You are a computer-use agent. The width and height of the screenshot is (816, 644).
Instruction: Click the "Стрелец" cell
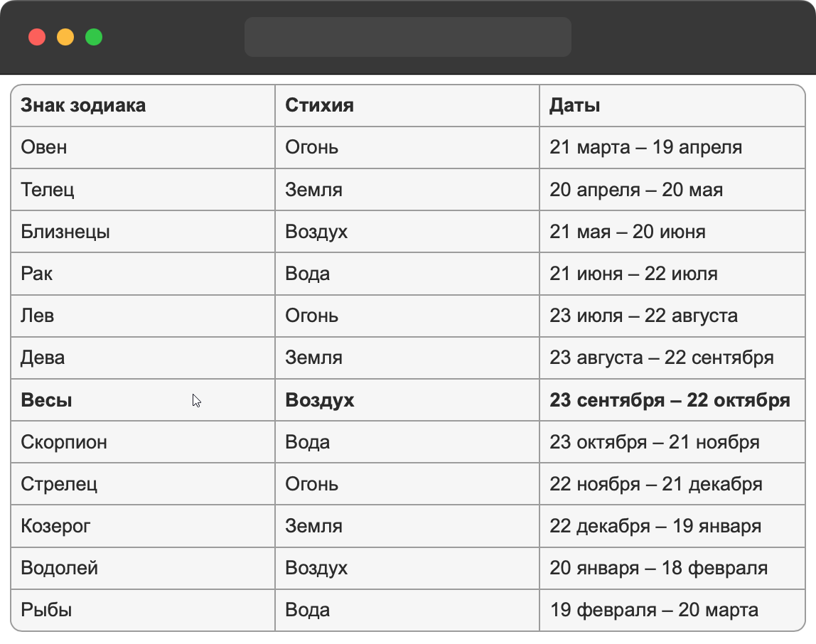[x=59, y=484]
